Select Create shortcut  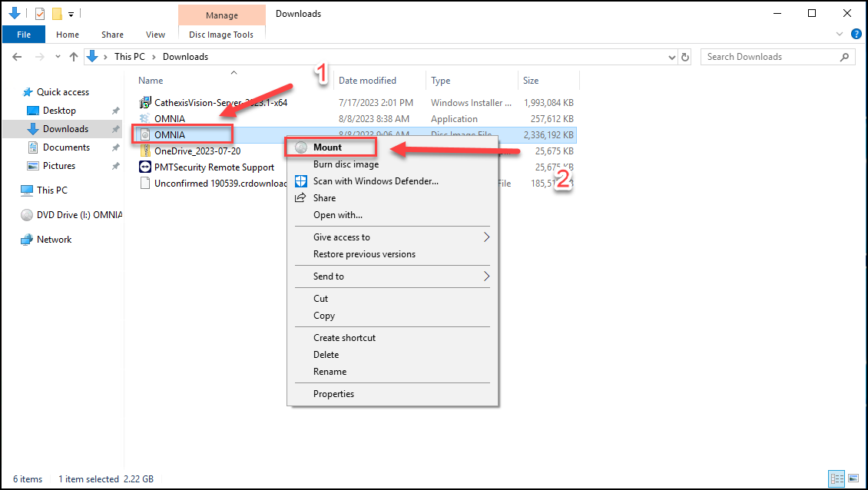coord(393,338)
